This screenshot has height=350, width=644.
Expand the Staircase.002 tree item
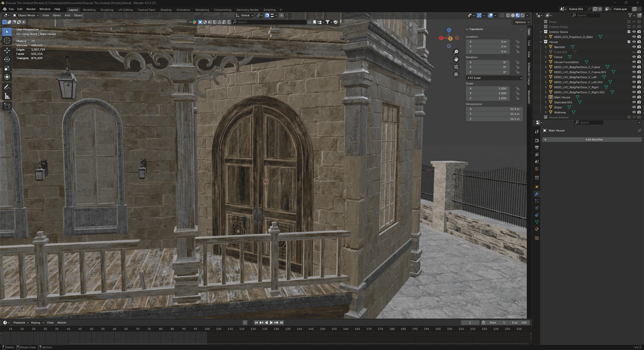546,102
